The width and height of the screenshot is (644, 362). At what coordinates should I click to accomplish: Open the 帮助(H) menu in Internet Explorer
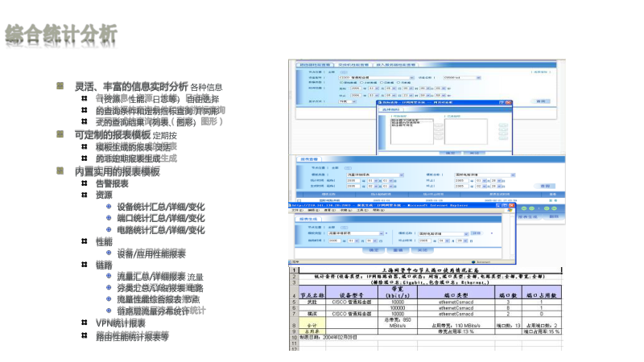coord(378,210)
